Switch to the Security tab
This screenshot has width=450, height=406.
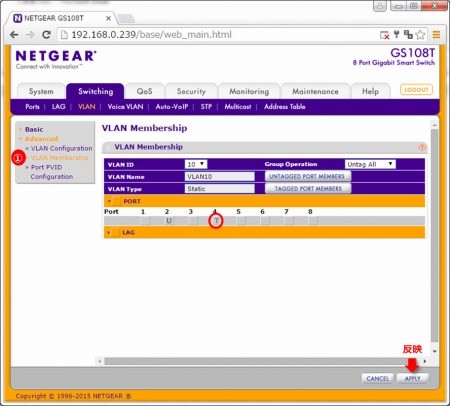191,91
